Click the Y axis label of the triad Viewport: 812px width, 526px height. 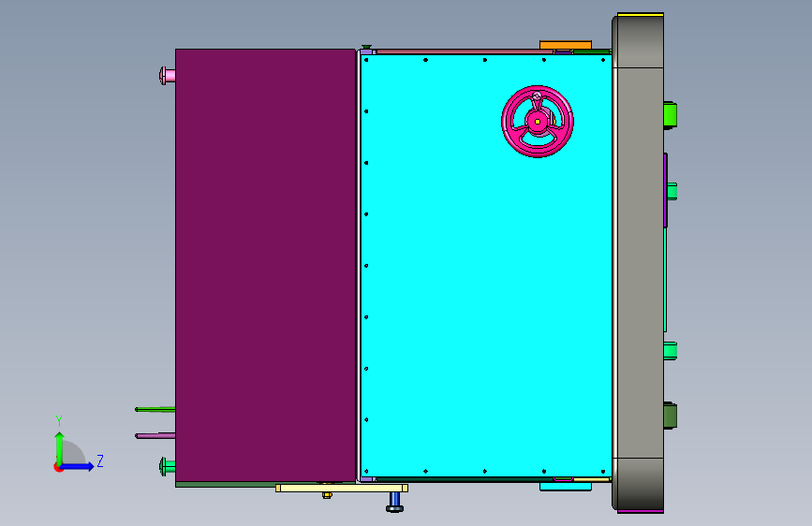pos(59,421)
